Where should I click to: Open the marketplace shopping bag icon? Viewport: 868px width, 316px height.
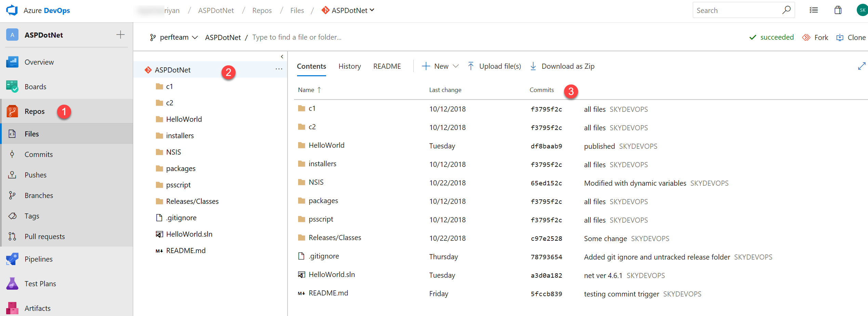tap(838, 10)
